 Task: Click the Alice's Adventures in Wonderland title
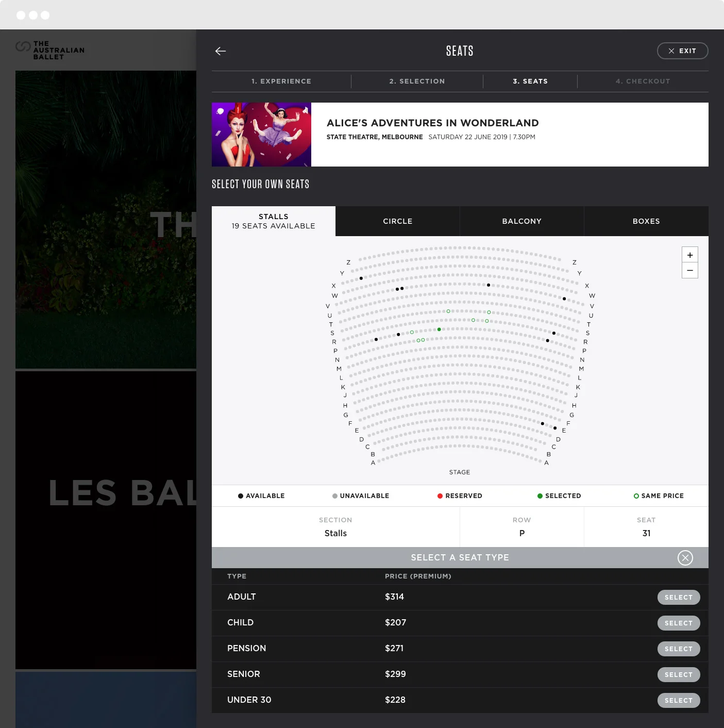pos(433,123)
